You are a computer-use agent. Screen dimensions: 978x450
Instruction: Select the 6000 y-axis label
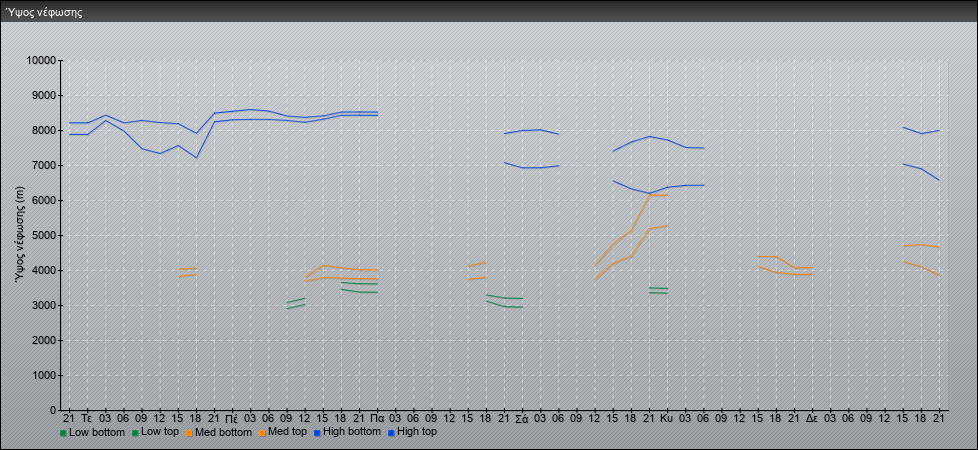tap(44, 200)
